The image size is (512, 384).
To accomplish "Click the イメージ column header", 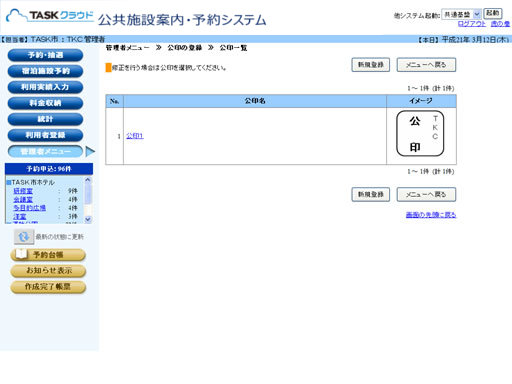I will 421,101.
